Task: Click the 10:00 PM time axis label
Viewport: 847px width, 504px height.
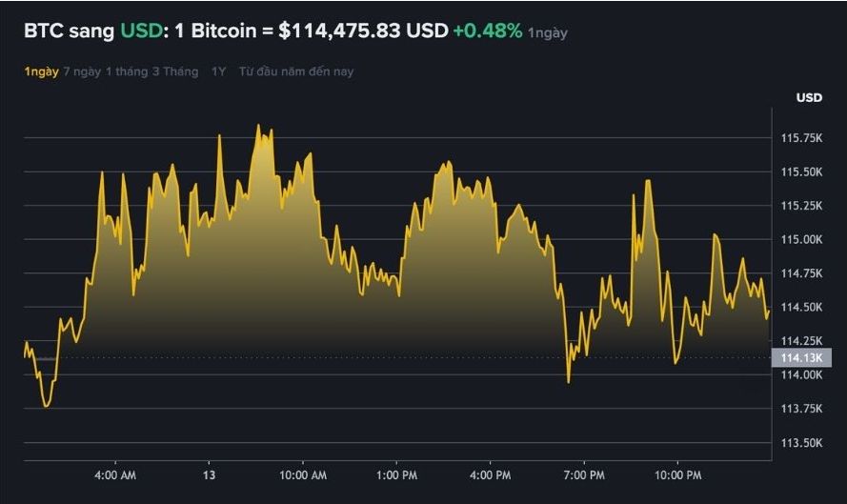Action: (x=678, y=475)
